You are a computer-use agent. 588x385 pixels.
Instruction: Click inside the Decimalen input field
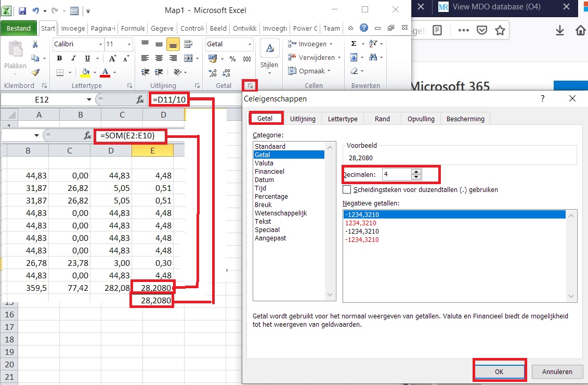(x=396, y=174)
